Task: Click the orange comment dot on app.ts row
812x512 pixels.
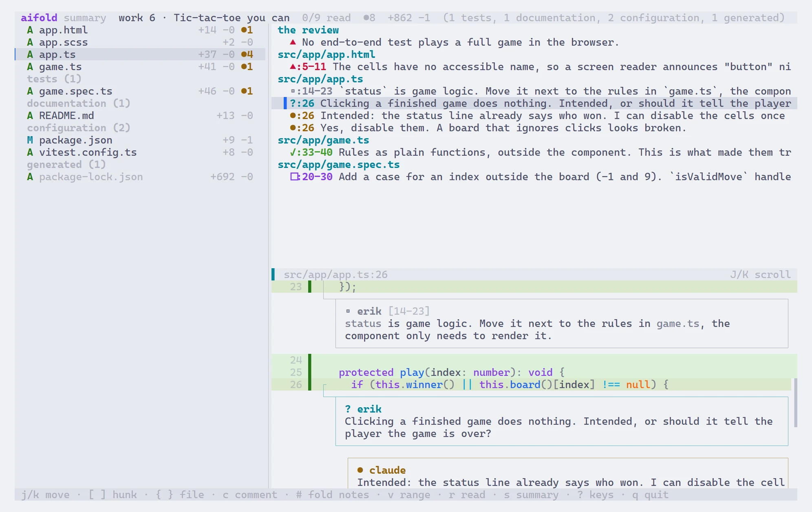Action: click(x=244, y=55)
